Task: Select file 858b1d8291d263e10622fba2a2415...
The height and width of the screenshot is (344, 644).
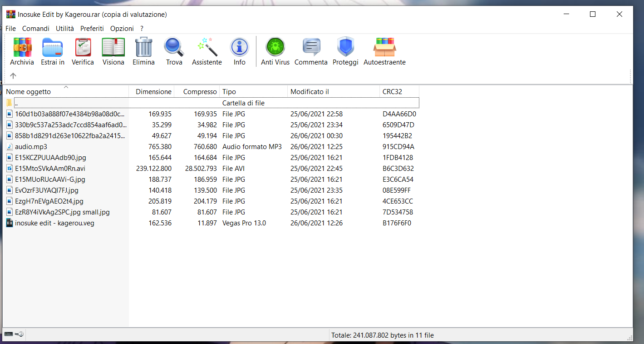Action: (70, 136)
